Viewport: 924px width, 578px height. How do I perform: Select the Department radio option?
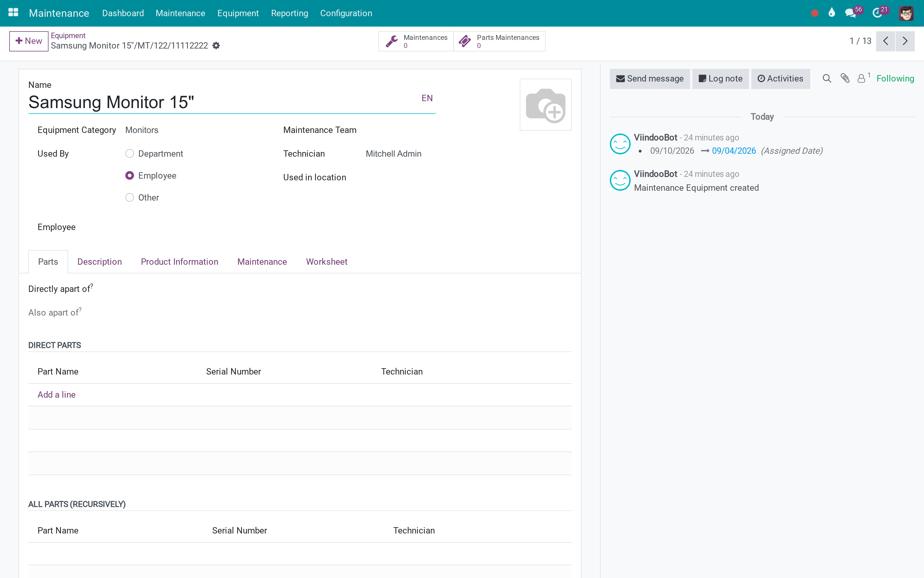coord(130,154)
